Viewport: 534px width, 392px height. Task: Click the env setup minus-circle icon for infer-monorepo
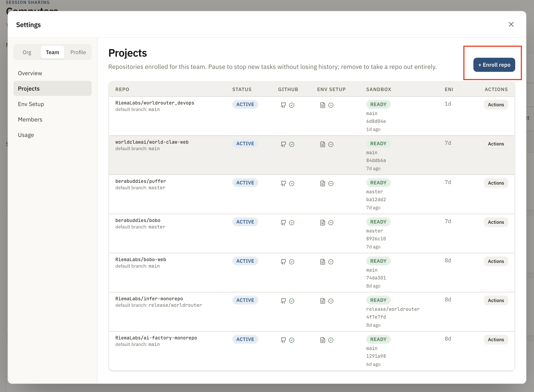point(331,301)
